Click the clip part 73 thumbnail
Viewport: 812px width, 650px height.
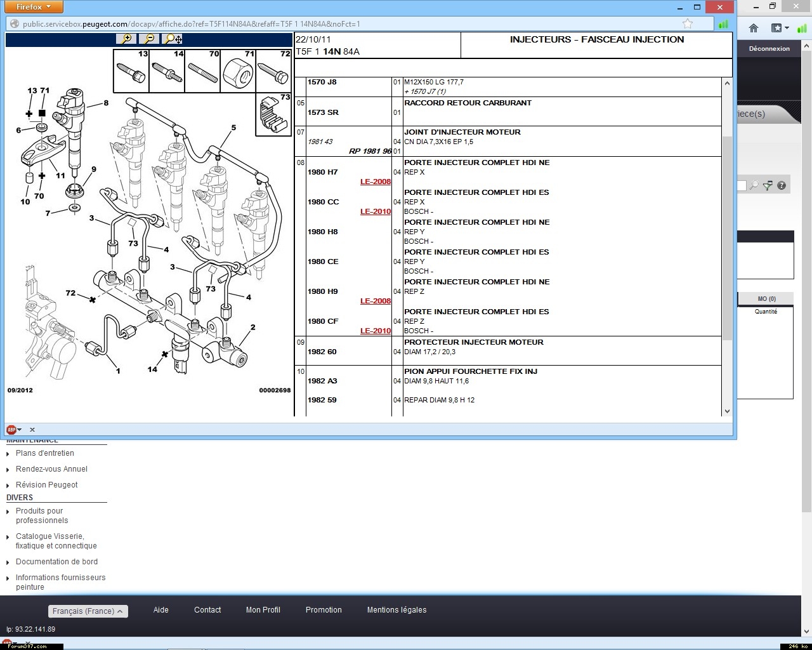click(273, 115)
